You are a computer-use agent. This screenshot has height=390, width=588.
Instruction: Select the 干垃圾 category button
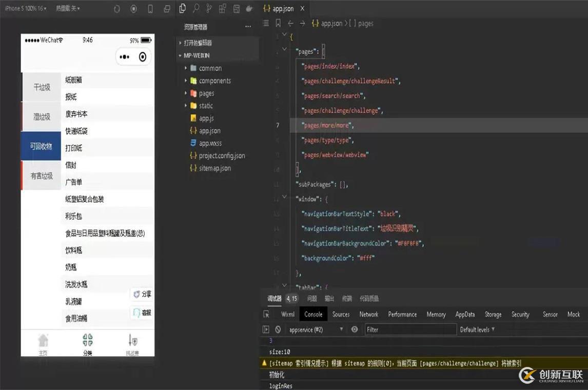point(42,87)
